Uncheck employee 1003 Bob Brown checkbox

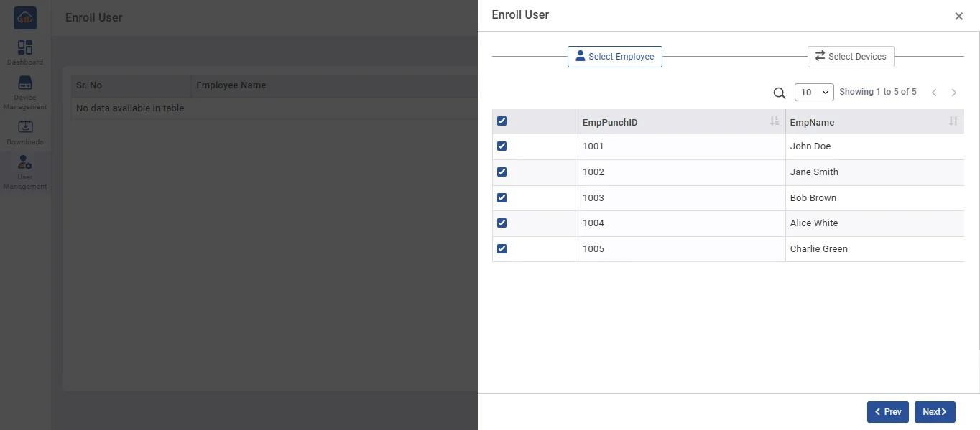tap(501, 197)
